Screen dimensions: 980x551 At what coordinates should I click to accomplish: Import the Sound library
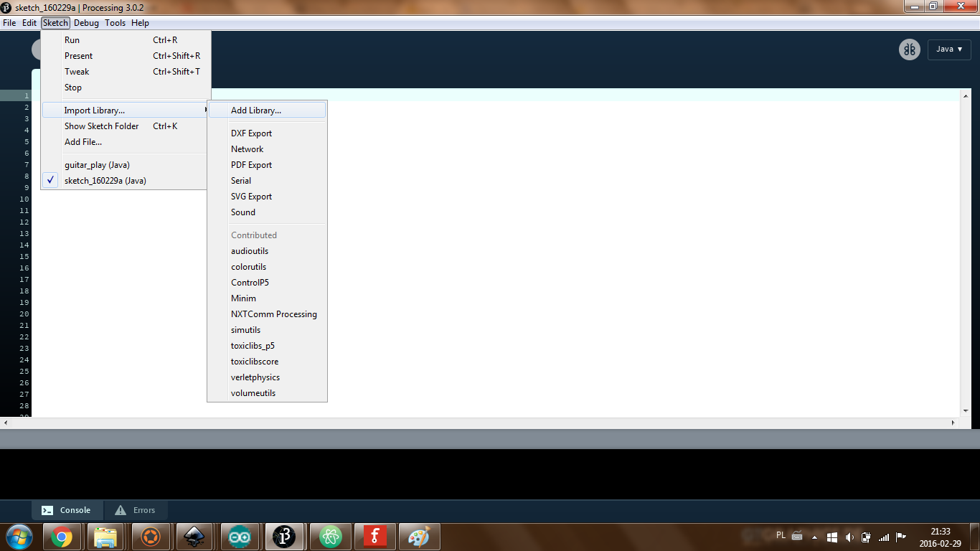pos(267,212)
